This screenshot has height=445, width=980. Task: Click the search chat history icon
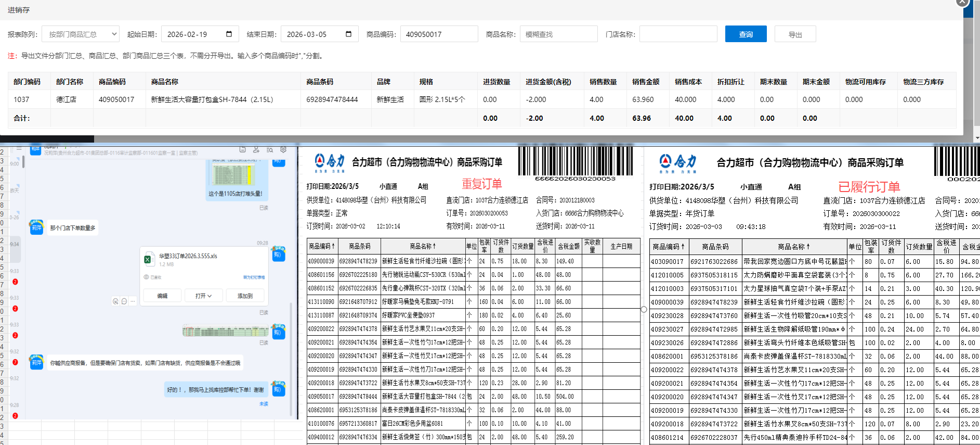pyautogui.click(x=270, y=150)
